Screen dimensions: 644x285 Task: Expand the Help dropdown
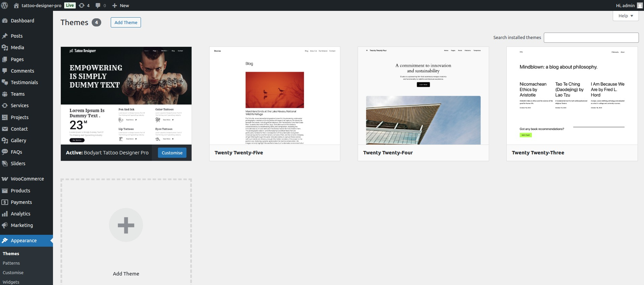point(626,16)
